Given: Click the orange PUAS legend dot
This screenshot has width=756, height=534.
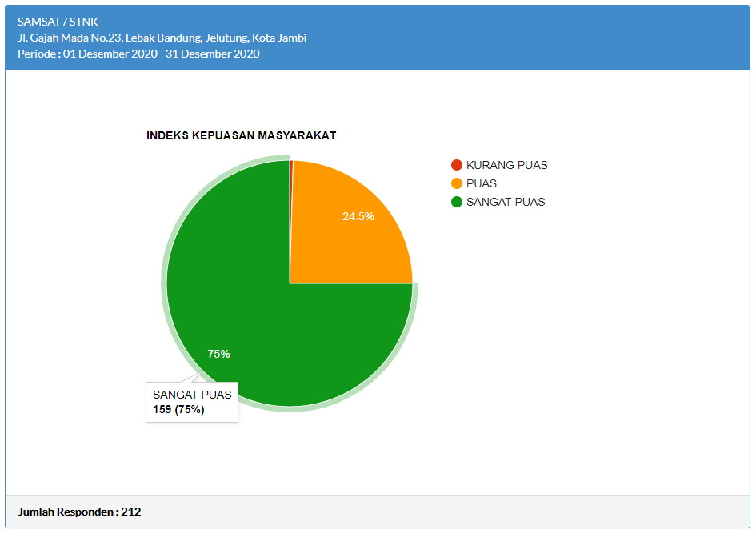Looking at the screenshot, I should point(457,183).
